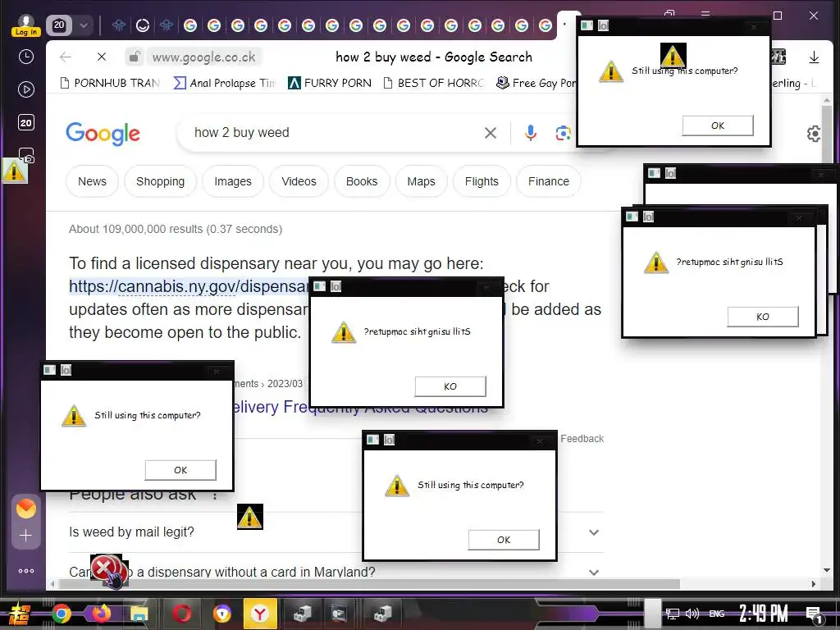This screenshot has height=630, width=840.
Task: Click OK in the dialog covering the address bar
Action: pos(717,126)
